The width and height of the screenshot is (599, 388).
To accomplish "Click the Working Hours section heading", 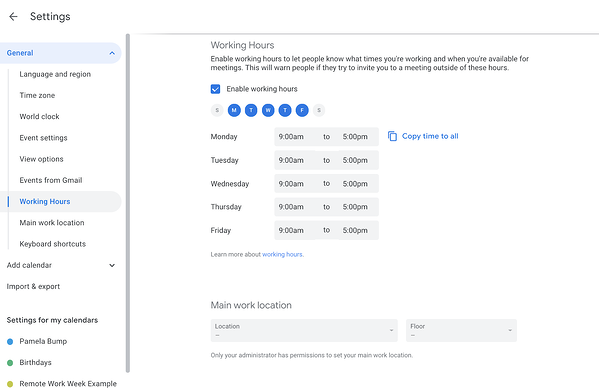I will click(x=242, y=45).
